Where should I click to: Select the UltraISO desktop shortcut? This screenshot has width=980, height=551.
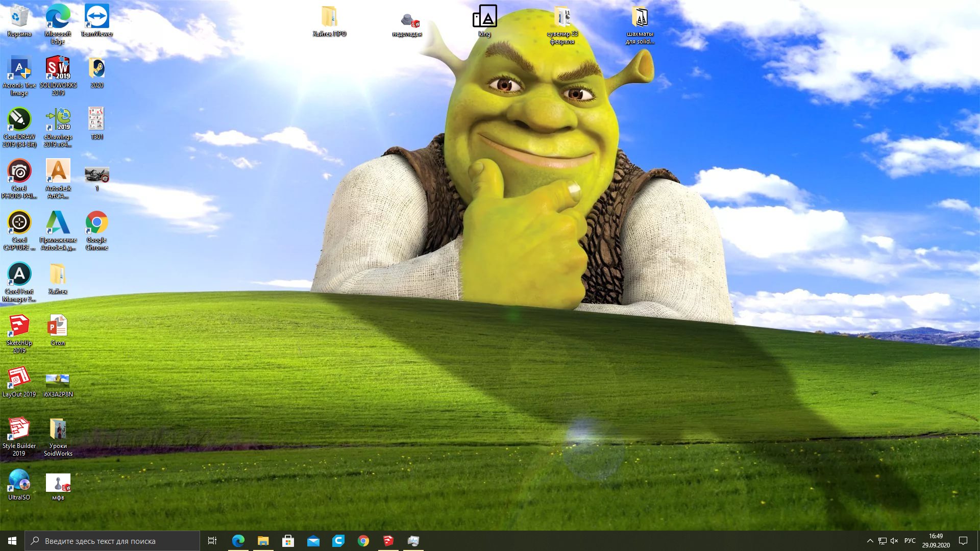point(19,485)
